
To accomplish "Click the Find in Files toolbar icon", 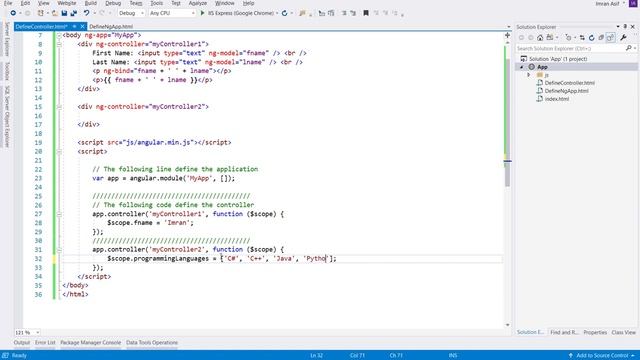I will pyautogui.click(x=302, y=13).
